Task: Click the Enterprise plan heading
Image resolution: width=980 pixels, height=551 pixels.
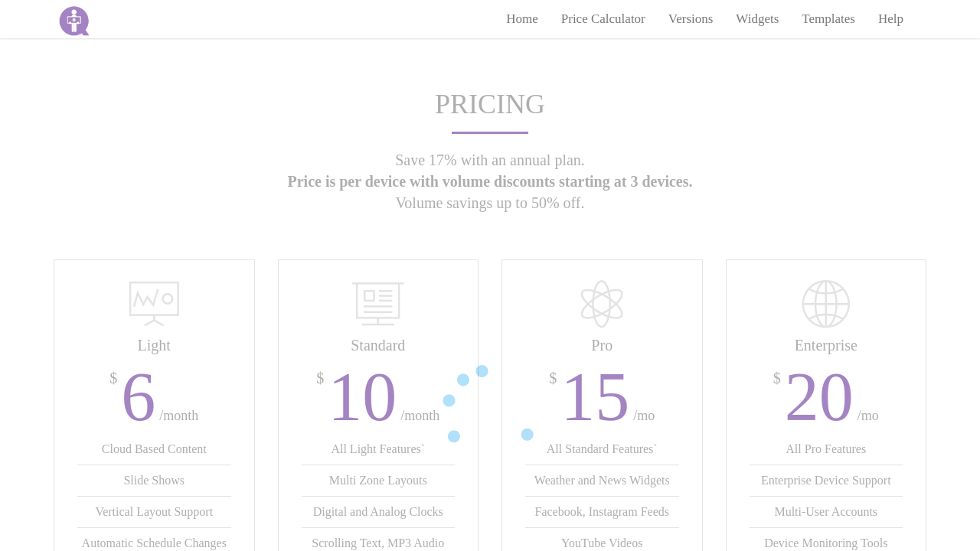Action: click(826, 345)
